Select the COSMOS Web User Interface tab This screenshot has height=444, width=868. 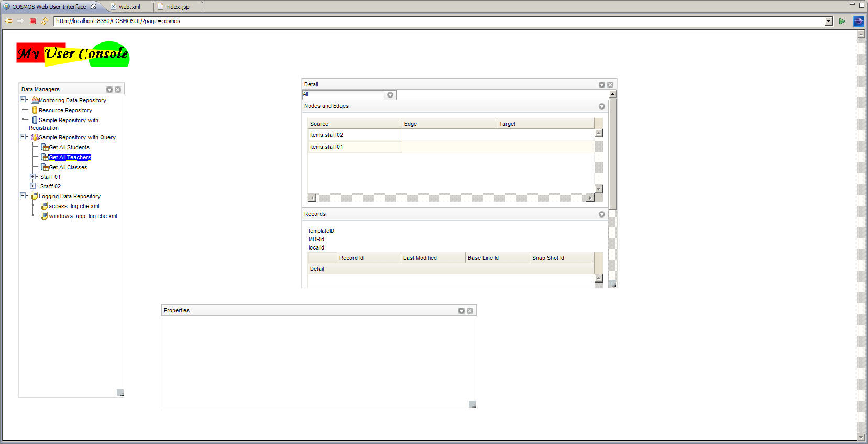(x=49, y=7)
